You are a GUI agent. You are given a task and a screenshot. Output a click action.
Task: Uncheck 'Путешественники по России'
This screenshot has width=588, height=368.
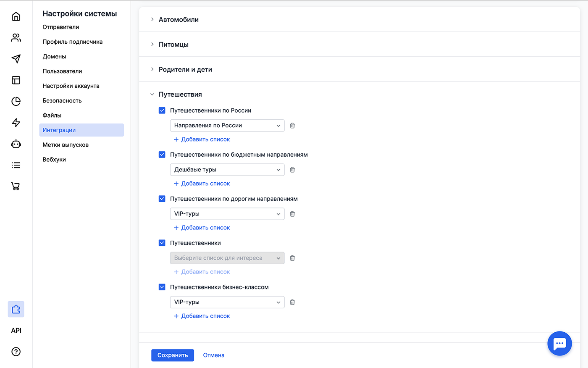(x=162, y=110)
